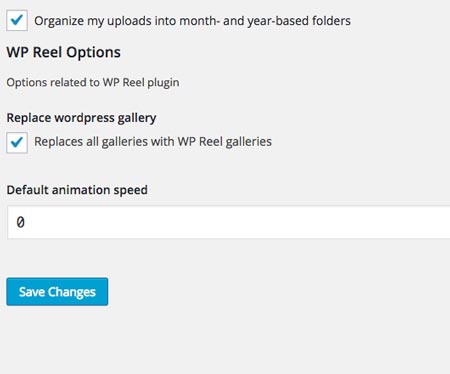Toggle the Replaces all galleries checkbox
This screenshot has width=450, height=374.
pyautogui.click(x=17, y=142)
